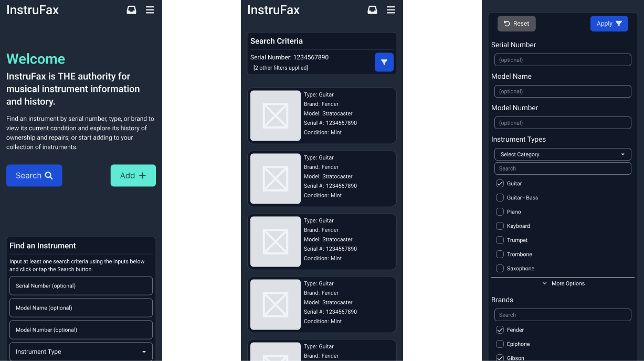Select the first Fender Stratocaster result card

pyautogui.click(x=322, y=115)
